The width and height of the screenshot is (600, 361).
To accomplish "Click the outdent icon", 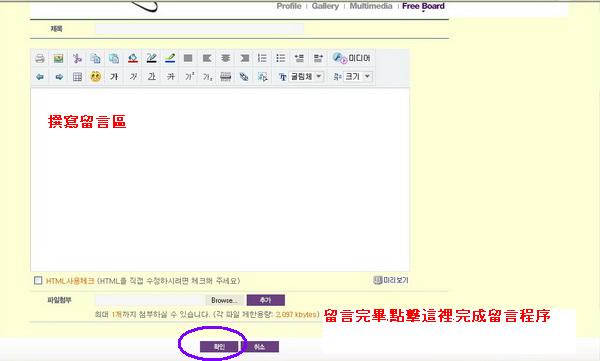I will (x=299, y=58).
